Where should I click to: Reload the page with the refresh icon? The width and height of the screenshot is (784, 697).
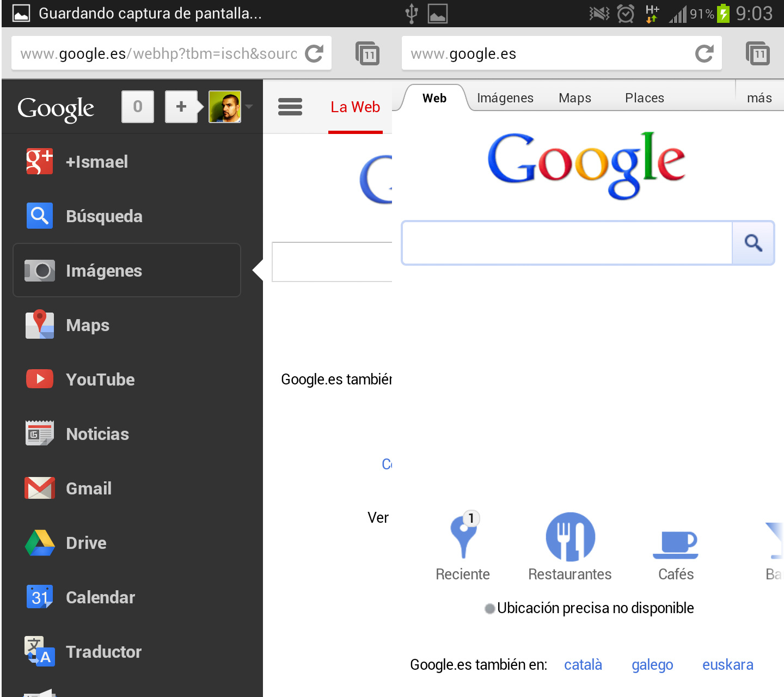[705, 53]
